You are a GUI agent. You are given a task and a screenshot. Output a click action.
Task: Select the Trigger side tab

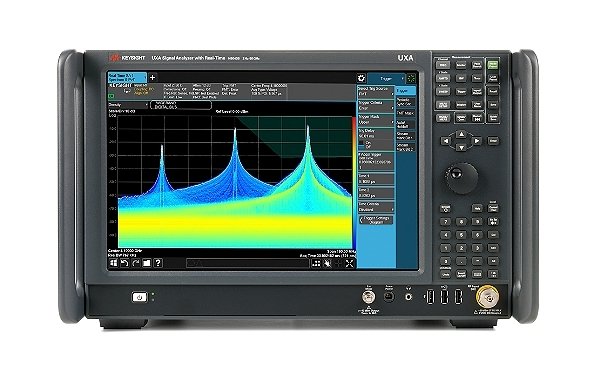[x=406, y=91]
